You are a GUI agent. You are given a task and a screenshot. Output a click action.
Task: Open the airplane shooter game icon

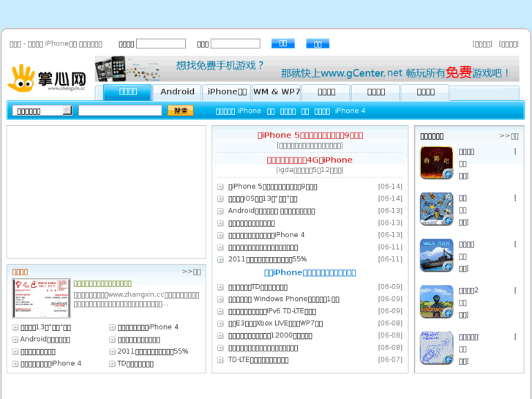coord(436,209)
